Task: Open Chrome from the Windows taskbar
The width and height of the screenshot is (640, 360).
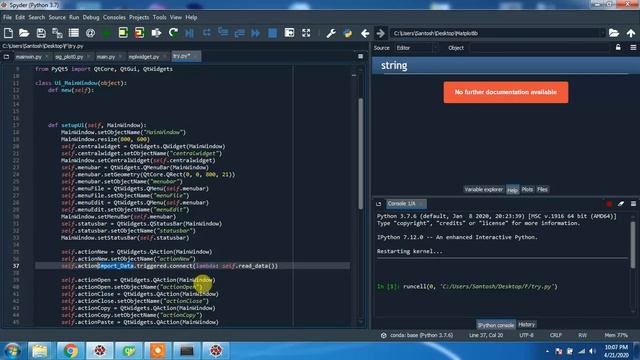Action: coord(70,351)
